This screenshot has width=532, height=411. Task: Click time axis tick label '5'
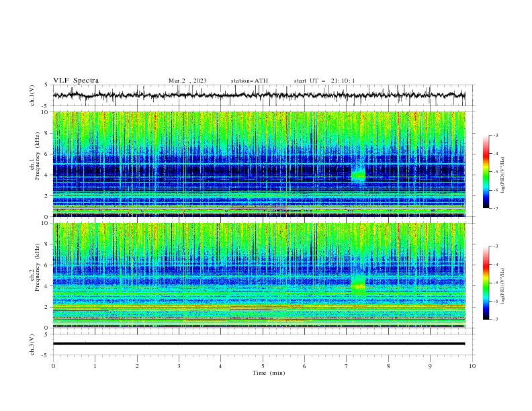point(263,366)
